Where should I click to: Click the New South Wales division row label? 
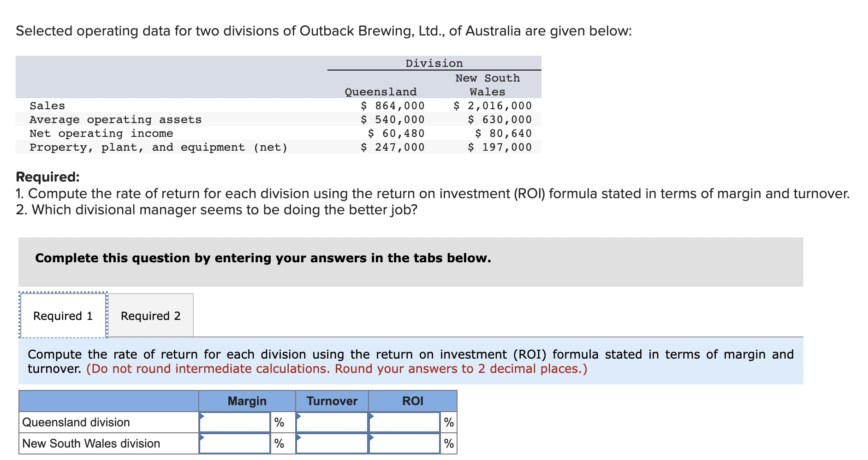tap(91, 443)
